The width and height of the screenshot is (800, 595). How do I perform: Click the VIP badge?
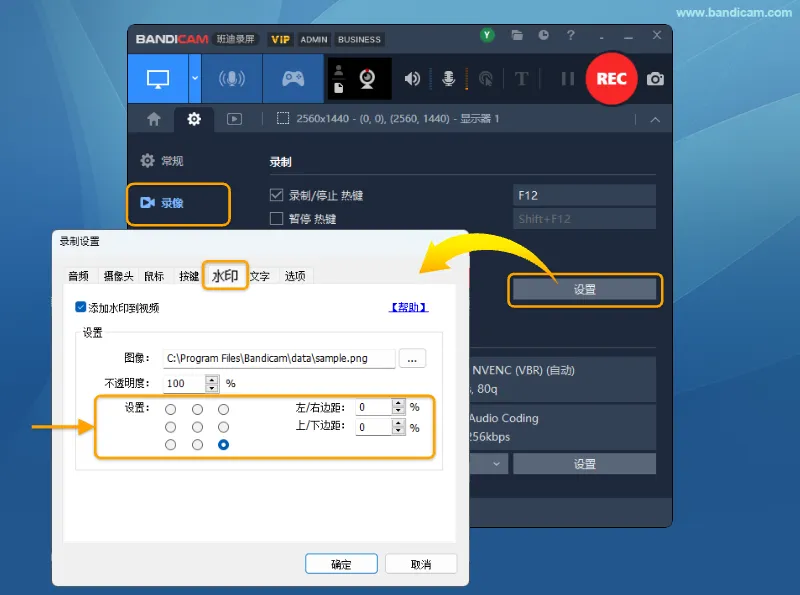coord(280,39)
